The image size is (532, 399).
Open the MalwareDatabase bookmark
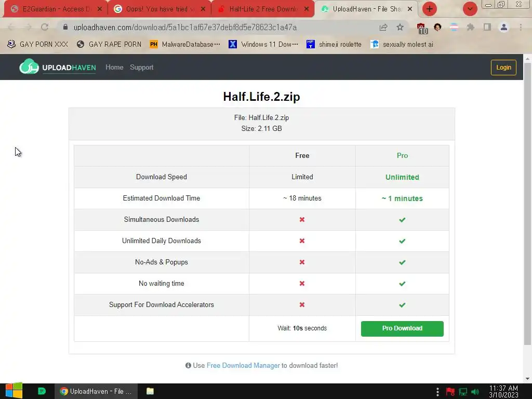point(185,44)
